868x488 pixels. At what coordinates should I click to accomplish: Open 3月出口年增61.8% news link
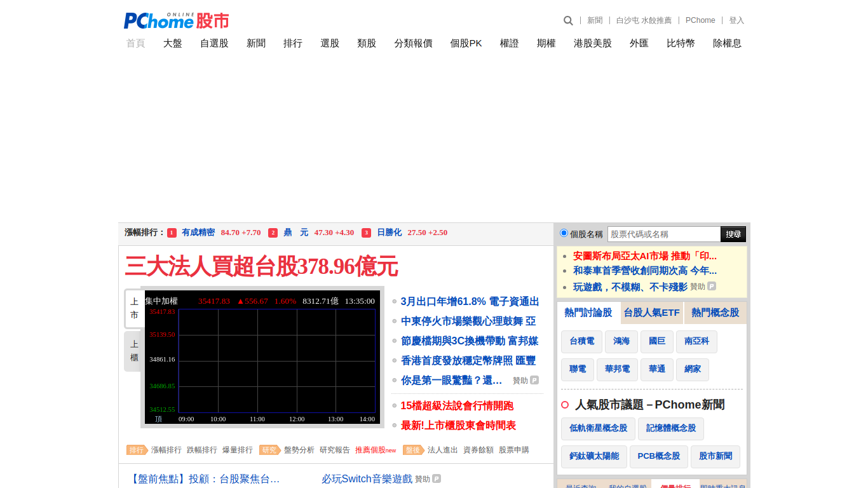(x=470, y=302)
